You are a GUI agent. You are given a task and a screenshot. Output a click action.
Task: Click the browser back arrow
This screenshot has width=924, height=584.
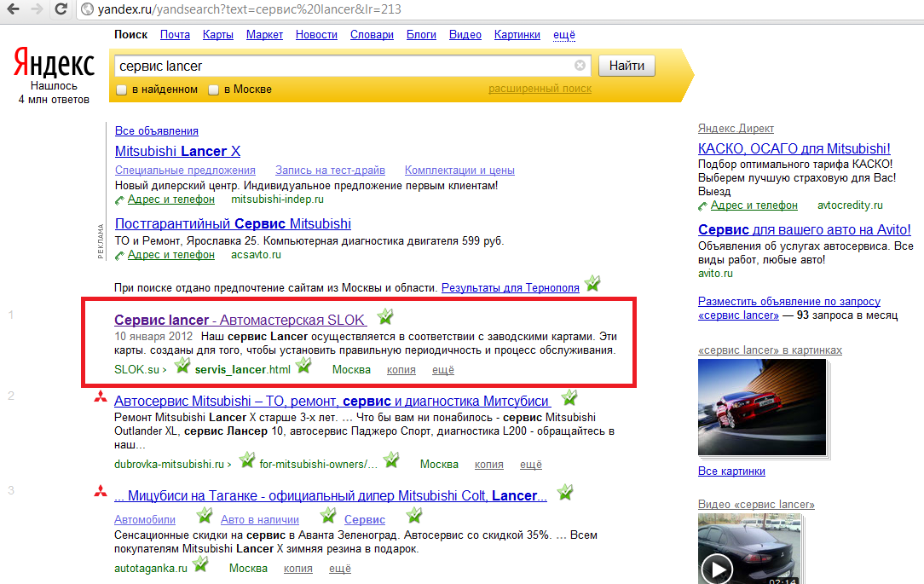tap(13, 10)
